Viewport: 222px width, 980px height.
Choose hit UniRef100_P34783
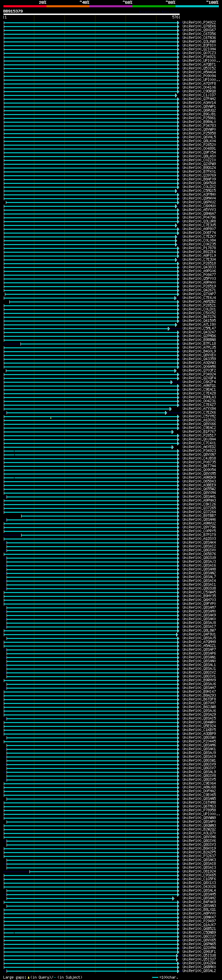click(199, 125)
